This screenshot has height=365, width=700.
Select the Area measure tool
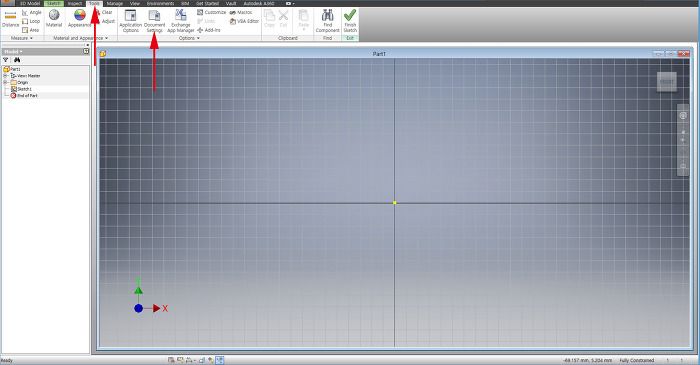[31, 30]
